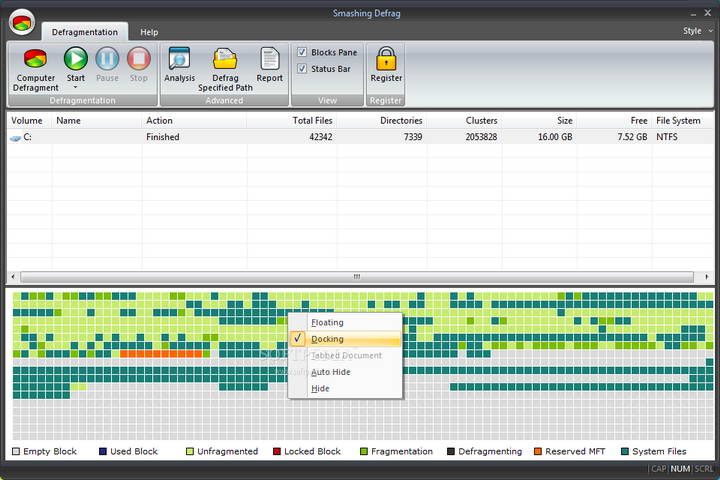
Task: Toggle the Status Bar checkbox
Action: pyautogui.click(x=302, y=68)
